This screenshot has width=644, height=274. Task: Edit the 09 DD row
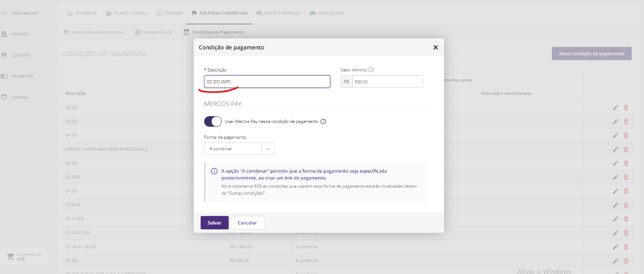(x=615, y=261)
